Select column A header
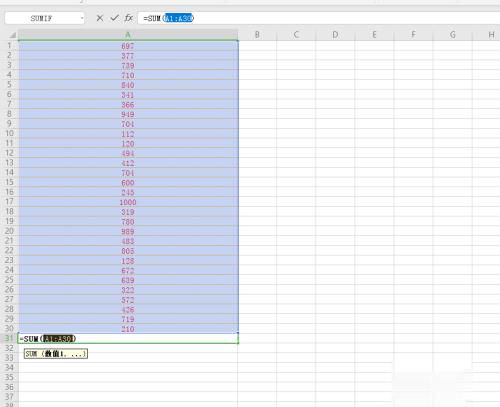 click(x=128, y=35)
